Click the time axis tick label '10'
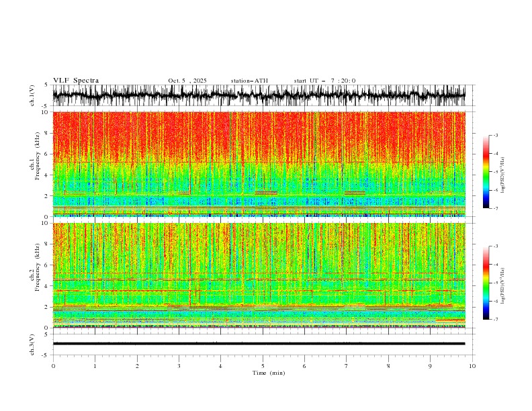The width and height of the screenshot is (532, 411). coord(472,366)
